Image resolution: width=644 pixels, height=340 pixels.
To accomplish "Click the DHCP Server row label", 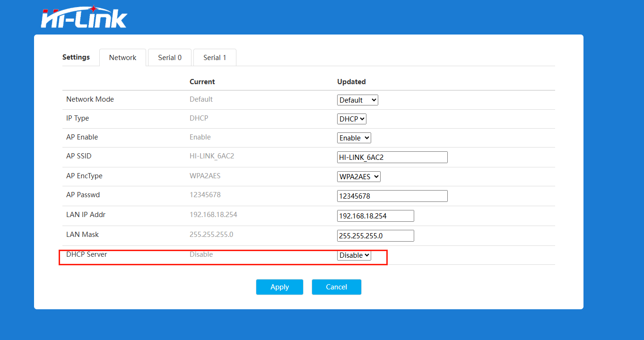I will 87,254.
